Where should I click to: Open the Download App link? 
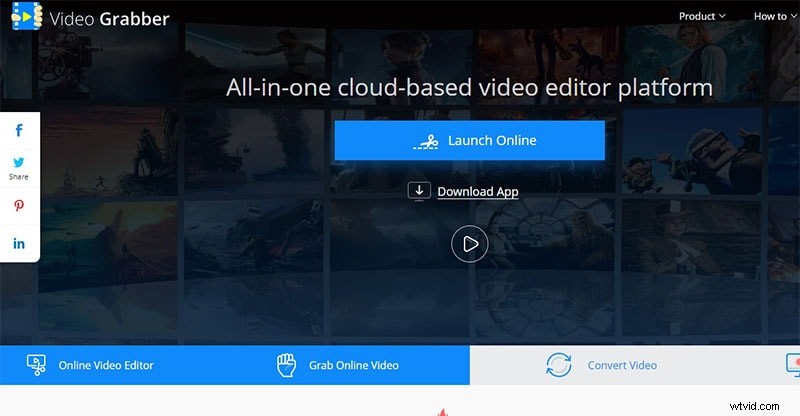pos(478,191)
